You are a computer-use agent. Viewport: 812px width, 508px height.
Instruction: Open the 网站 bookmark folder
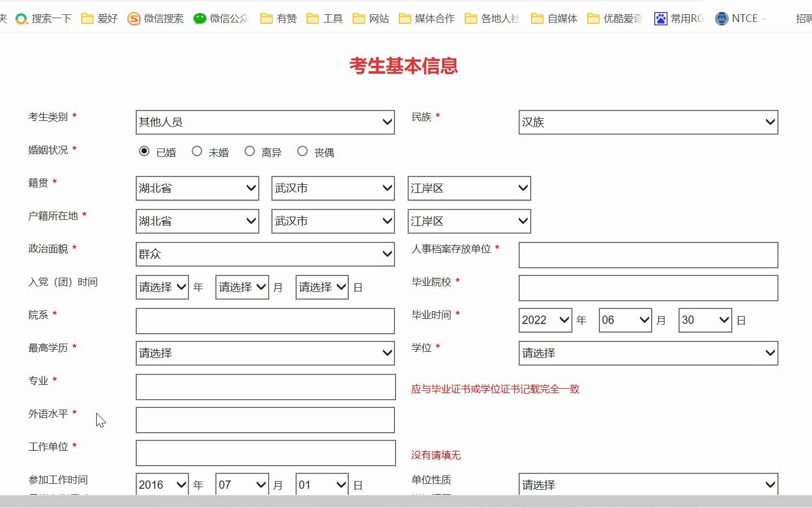[x=371, y=19]
